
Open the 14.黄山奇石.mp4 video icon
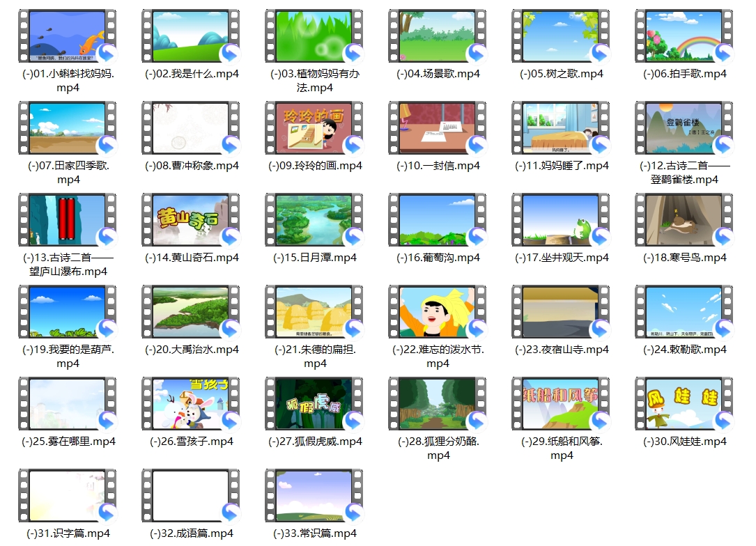pyautogui.click(x=191, y=220)
